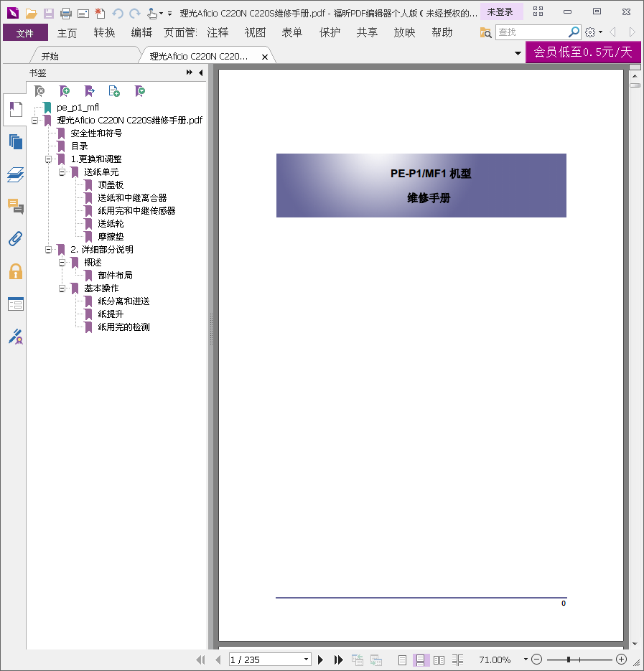Click the previous view icon in status bar
The height and width of the screenshot is (671, 644).
click(357, 660)
